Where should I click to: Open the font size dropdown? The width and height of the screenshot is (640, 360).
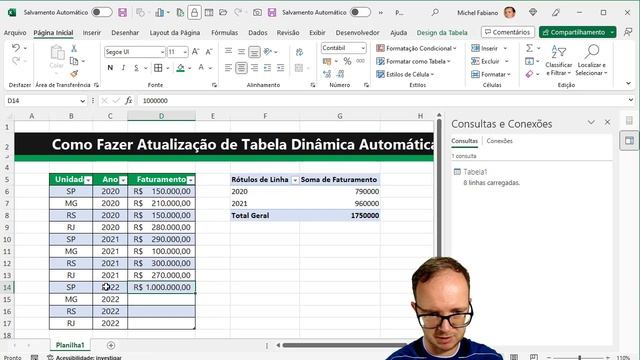coord(185,52)
